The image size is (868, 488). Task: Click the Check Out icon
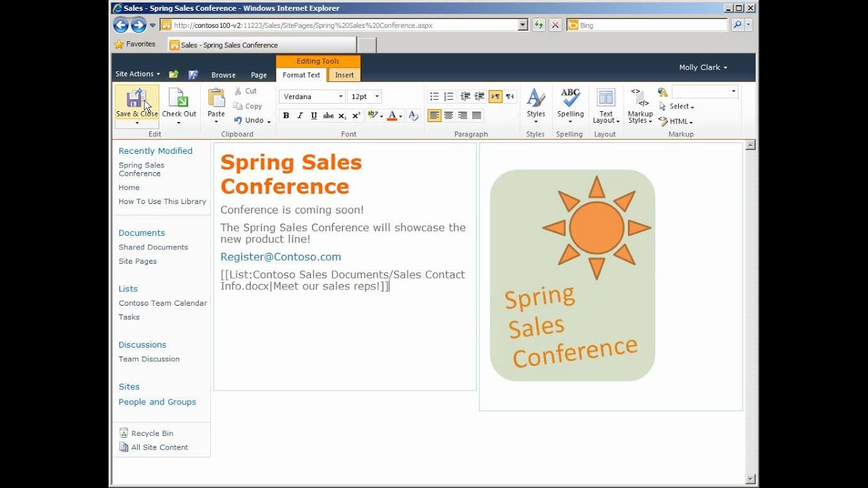click(178, 98)
